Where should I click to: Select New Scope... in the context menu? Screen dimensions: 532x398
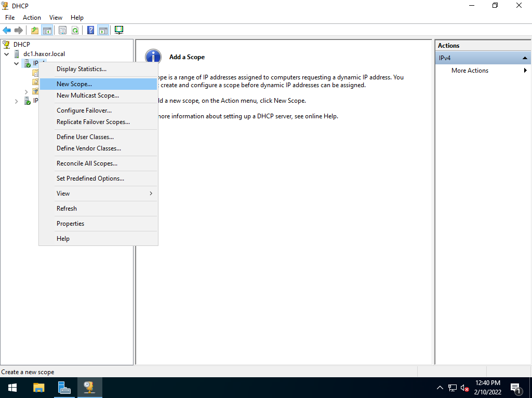coord(98,84)
